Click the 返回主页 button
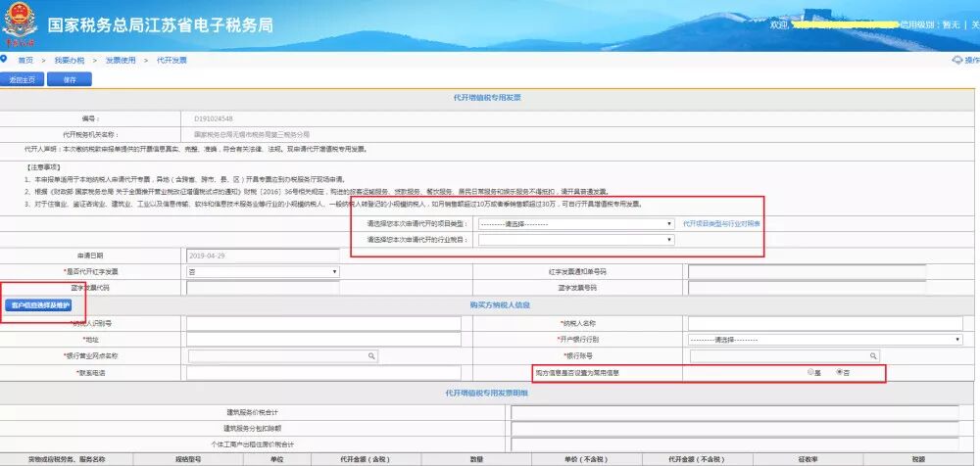 pyautogui.click(x=22, y=79)
